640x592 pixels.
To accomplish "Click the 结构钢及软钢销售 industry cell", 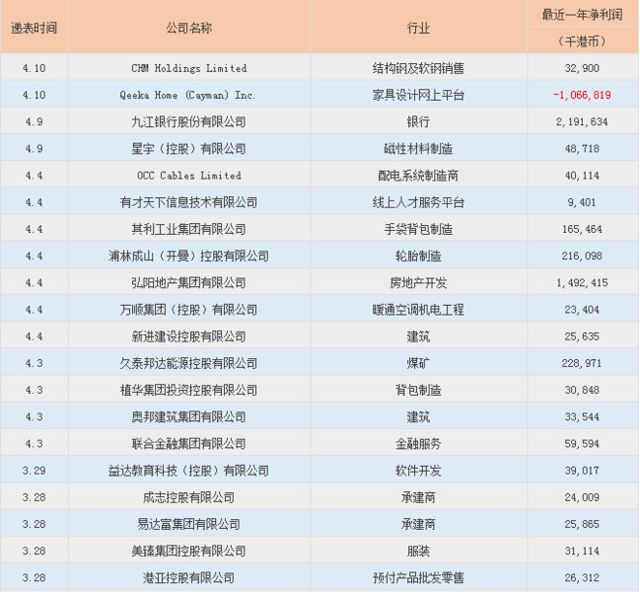I will point(418,68).
